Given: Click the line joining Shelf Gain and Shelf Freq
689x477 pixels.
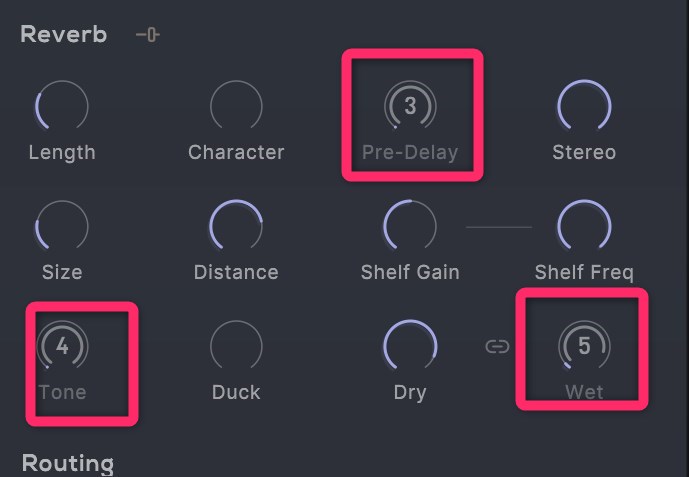Looking at the screenshot, I should [x=498, y=227].
